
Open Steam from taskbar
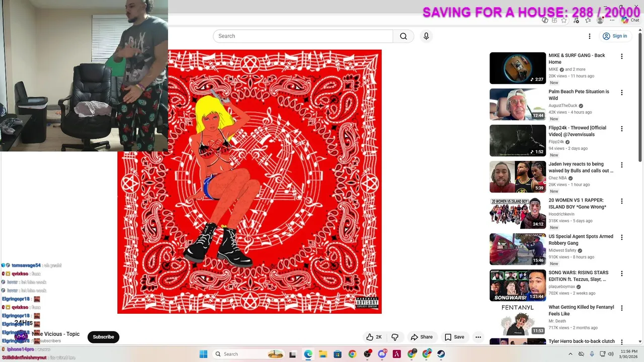click(441, 354)
